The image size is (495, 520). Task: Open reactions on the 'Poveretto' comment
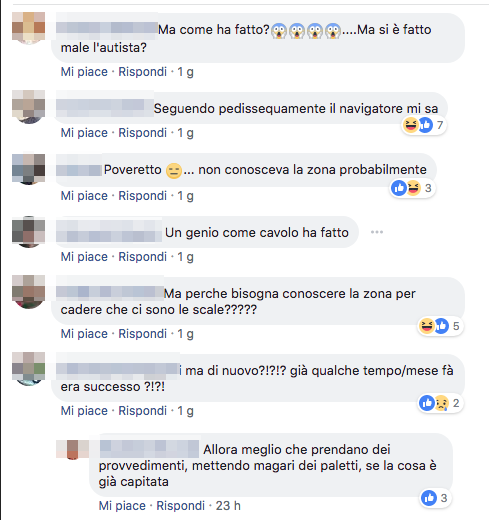(x=412, y=188)
